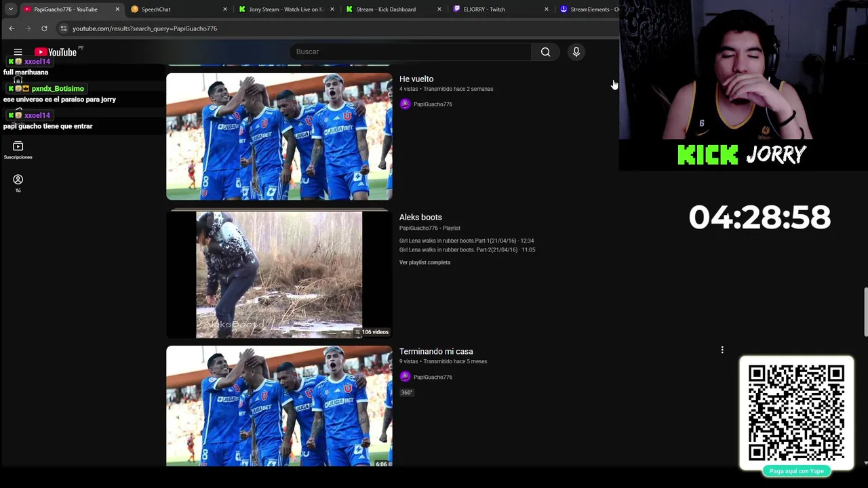
Task: Click the YouTube logo to go home
Action: point(56,52)
